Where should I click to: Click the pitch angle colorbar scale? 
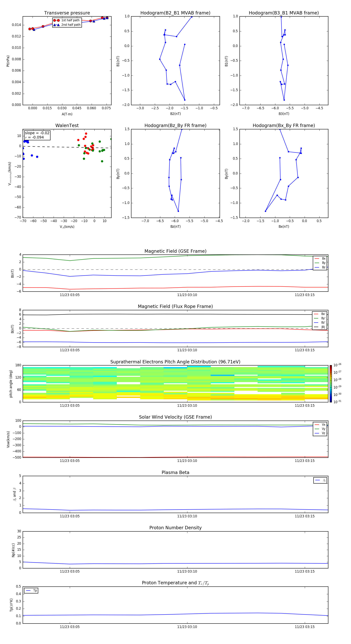pyautogui.click(x=331, y=384)
